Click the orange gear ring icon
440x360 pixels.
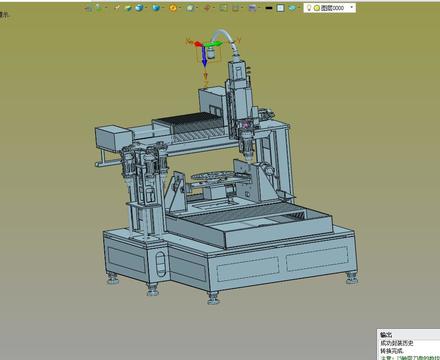pyautogui.click(x=173, y=8)
